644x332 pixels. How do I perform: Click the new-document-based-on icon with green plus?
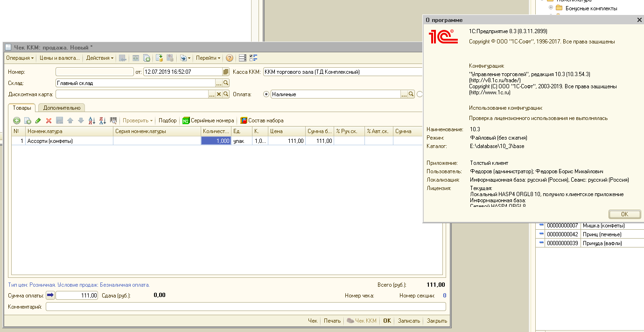[147, 58]
